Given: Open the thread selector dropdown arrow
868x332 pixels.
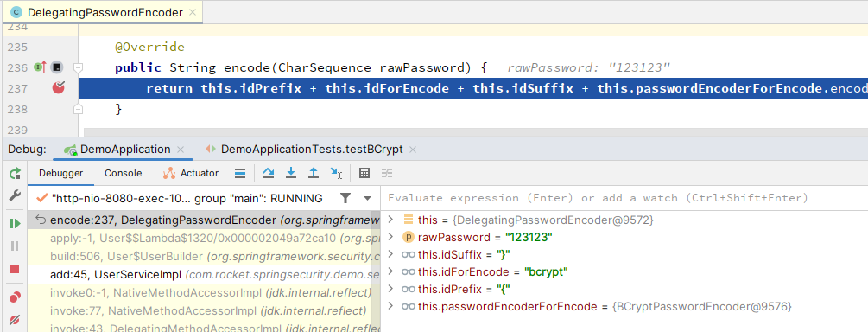Looking at the screenshot, I should pos(367,198).
